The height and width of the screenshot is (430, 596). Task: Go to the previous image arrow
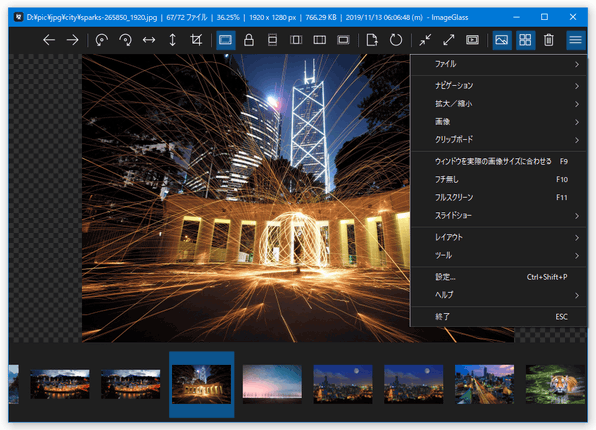coord(49,40)
